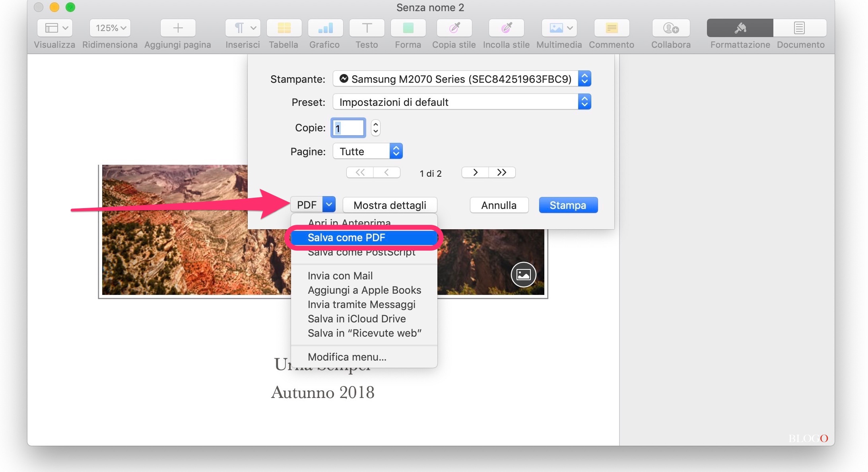Click the Collabora icon

pyautogui.click(x=671, y=28)
